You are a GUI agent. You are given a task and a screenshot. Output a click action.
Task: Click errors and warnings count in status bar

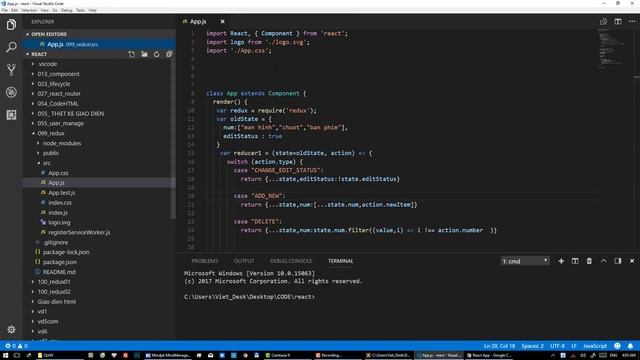pyautogui.click(x=16, y=346)
